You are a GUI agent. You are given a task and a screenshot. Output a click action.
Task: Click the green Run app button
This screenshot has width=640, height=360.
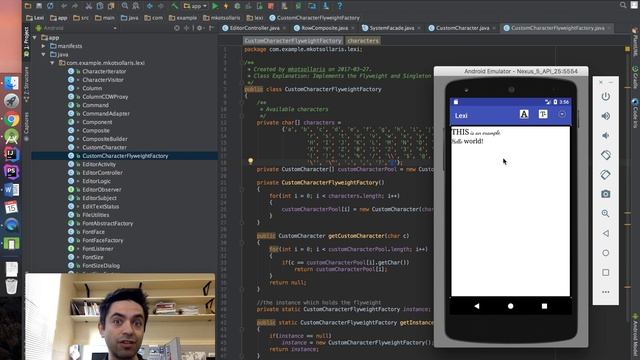coord(215,6)
